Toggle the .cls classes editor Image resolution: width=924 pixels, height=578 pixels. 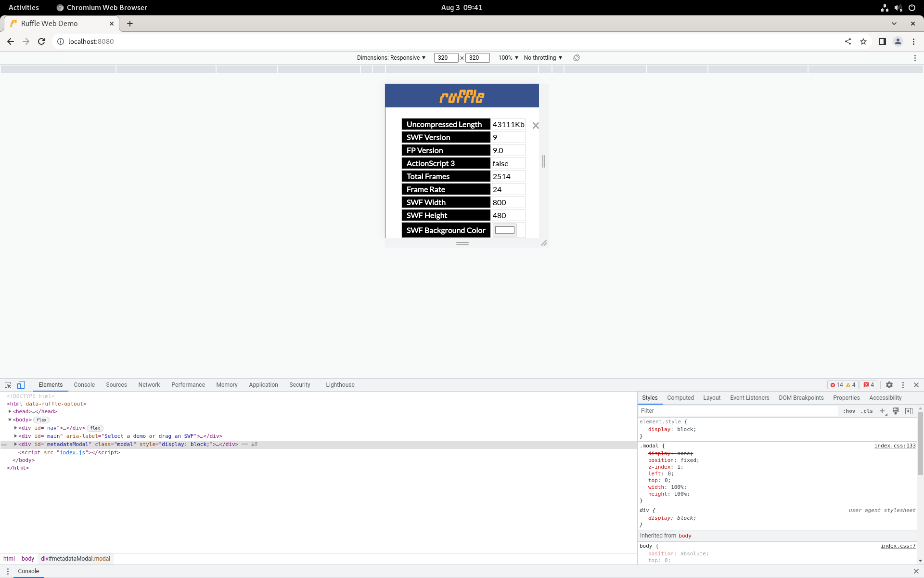click(867, 411)
